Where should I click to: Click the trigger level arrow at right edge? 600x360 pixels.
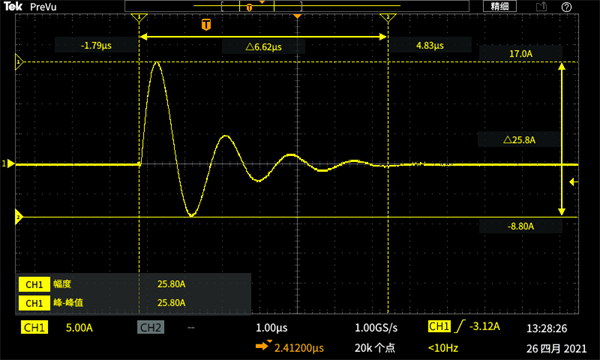coord(574,182)
